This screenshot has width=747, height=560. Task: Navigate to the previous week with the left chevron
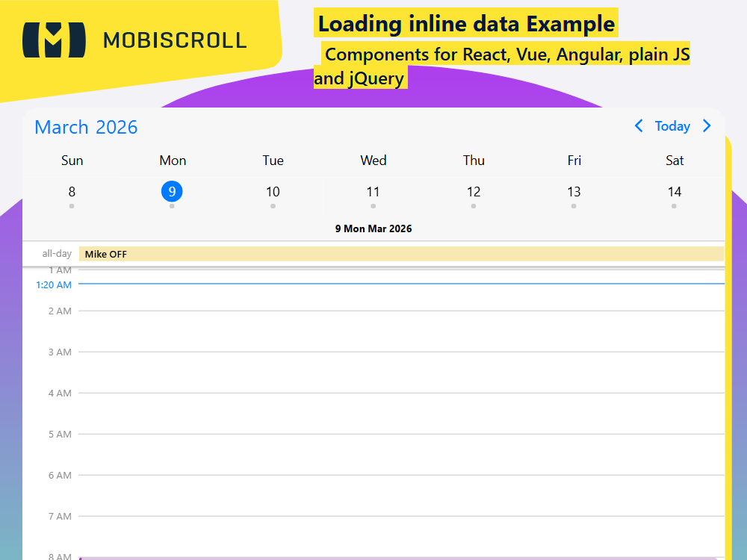[639, 126]
